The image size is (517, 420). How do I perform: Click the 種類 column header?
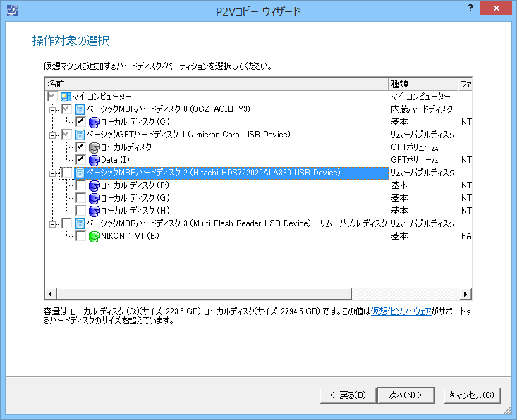(423, 84)
